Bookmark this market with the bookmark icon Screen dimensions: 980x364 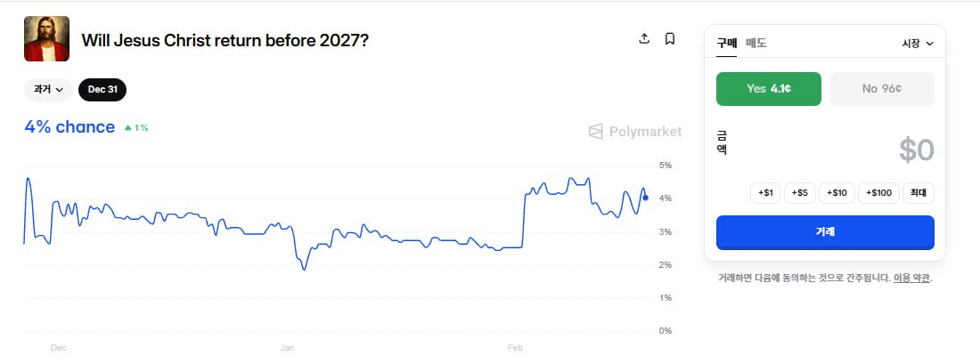[670, 39]
